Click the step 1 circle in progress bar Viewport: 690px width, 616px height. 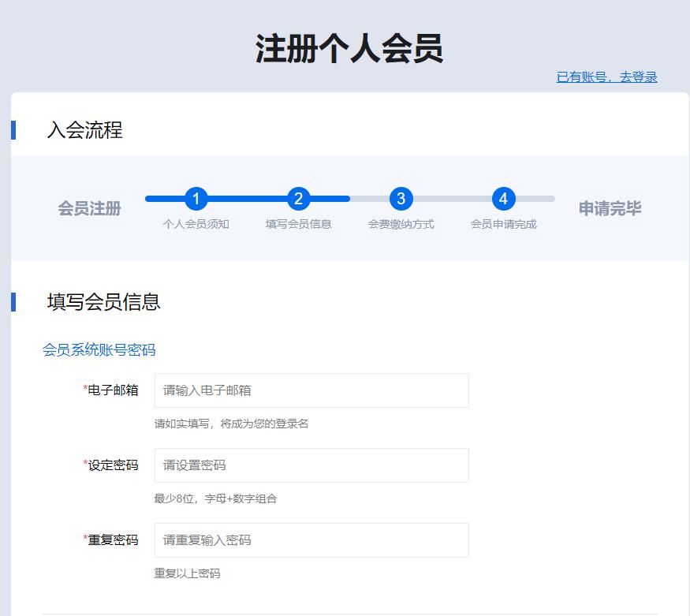click(196, 199)
